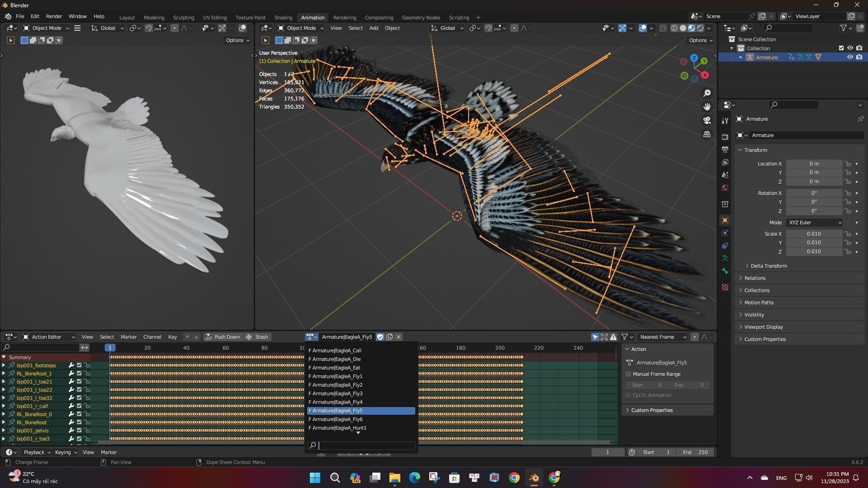
Task: Select the Armature|EagleA_Hunt1 action
Action: (x=361, y=428)
